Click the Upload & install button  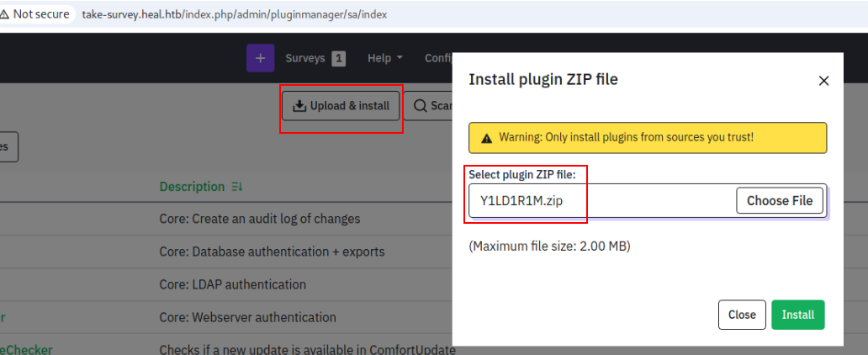[x=341, y=106]
